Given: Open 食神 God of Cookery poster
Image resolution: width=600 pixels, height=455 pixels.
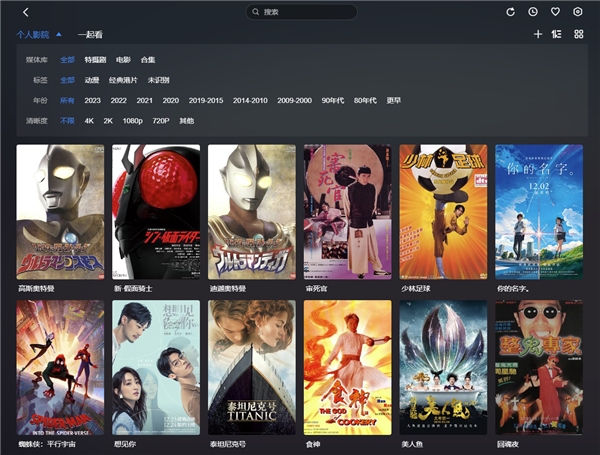Looking at the screenshot, I should point(347,367).
